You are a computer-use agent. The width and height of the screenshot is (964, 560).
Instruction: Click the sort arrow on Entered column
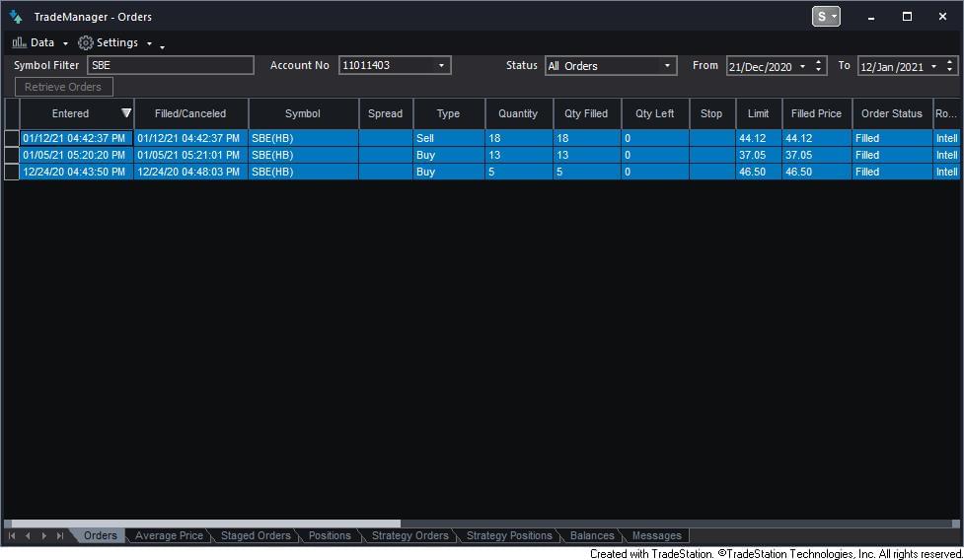[125, 113]
